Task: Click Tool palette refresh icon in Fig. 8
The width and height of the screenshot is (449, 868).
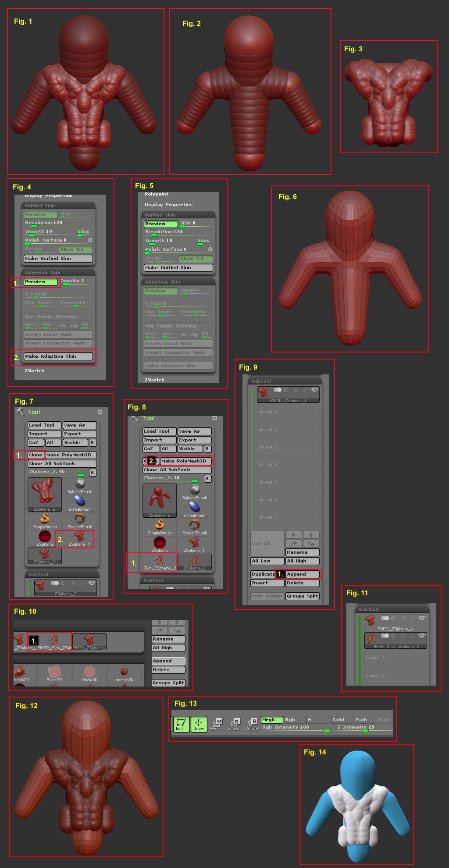Action: coord(215,418)
